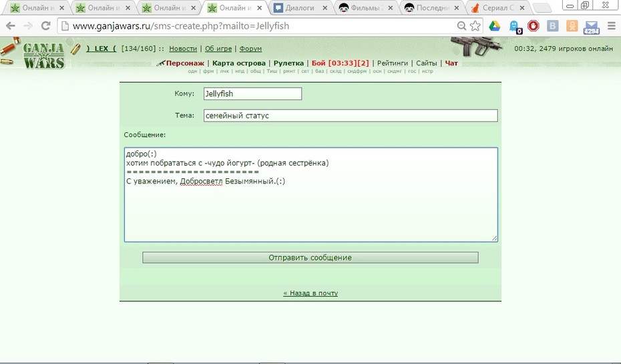
Task: Click the '00:32, 2479 игроков онлайн' text
Action: point(564,49)
